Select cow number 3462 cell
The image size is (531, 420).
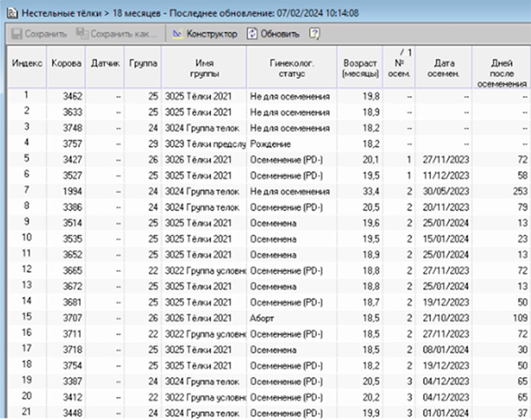(x=66, y=96)
